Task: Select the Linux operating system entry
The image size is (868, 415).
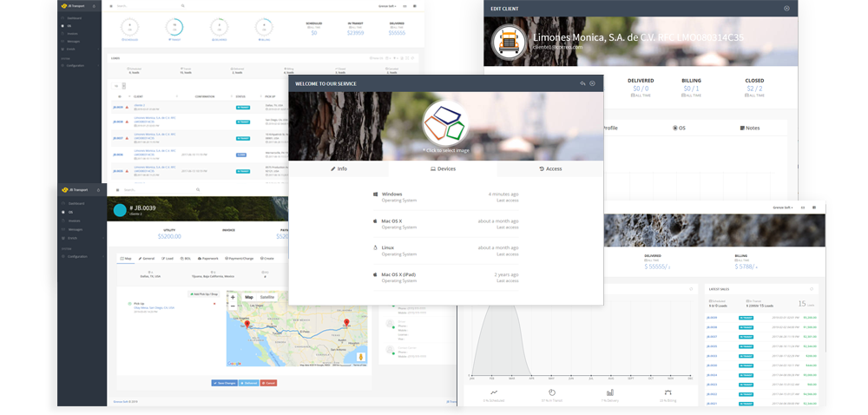Action: pyautogui.click(x=445, y=251)
